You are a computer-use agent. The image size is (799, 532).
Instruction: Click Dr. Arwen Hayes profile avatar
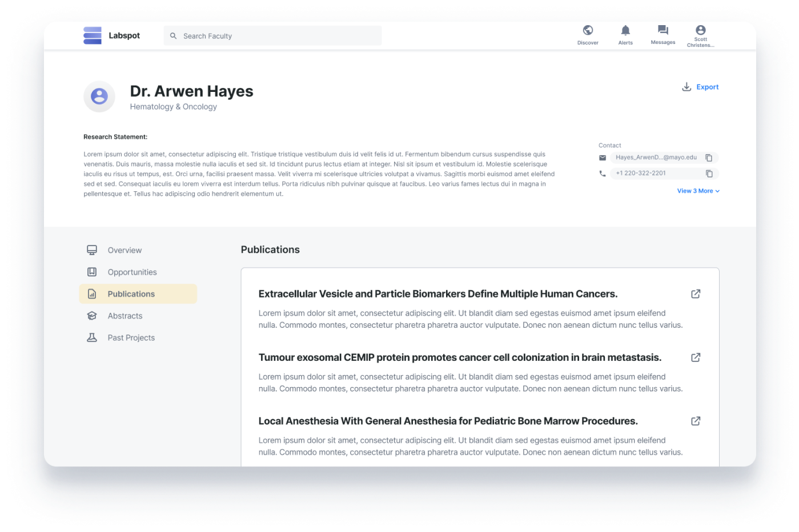click(99, 96)
